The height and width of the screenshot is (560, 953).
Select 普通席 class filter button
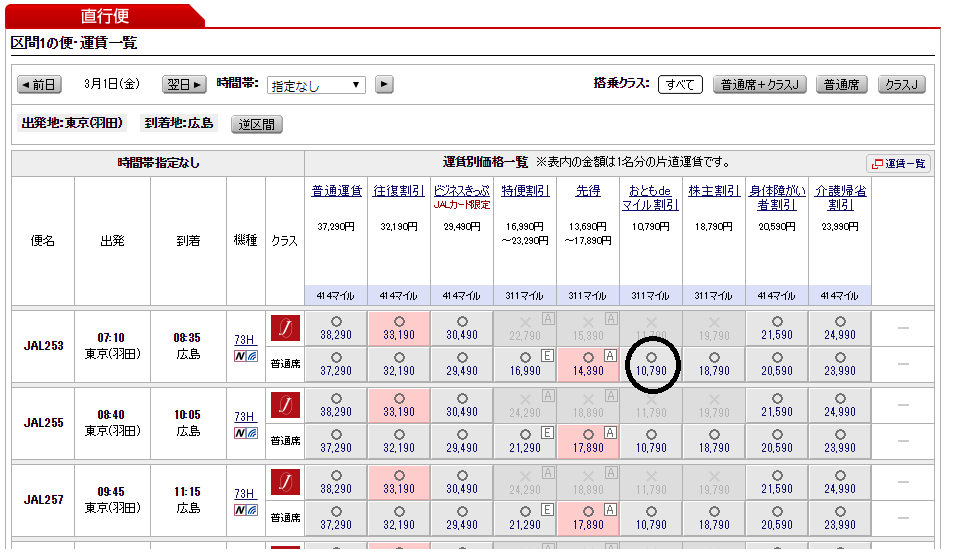point(841,85)
